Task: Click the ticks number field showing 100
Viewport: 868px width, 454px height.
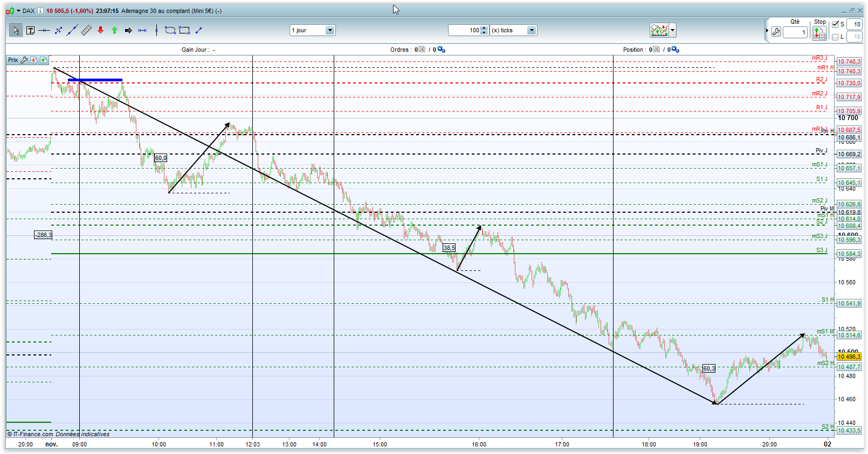Action: (465, 30)
